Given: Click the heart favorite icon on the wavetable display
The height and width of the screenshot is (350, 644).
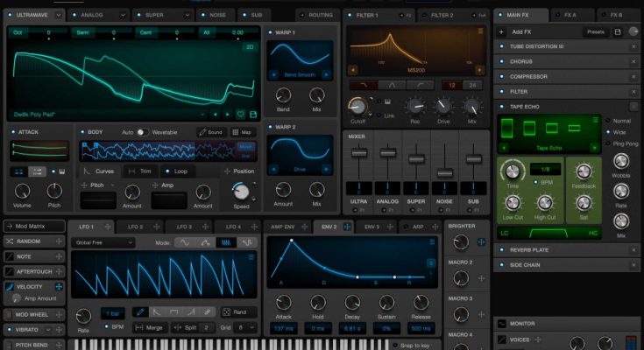Looking at the screenshot, I should tap(241, 114).
